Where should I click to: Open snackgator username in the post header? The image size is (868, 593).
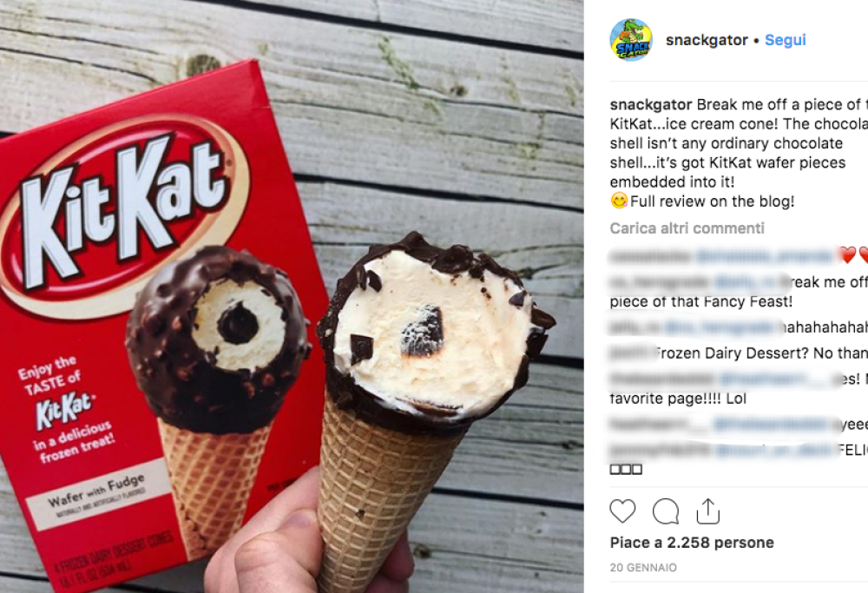coord(707,40)
